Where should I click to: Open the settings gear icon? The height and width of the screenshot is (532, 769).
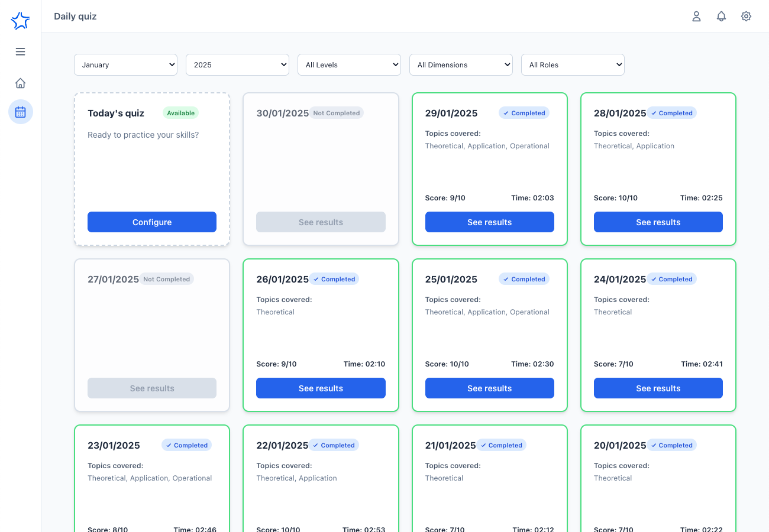[746, 17]
